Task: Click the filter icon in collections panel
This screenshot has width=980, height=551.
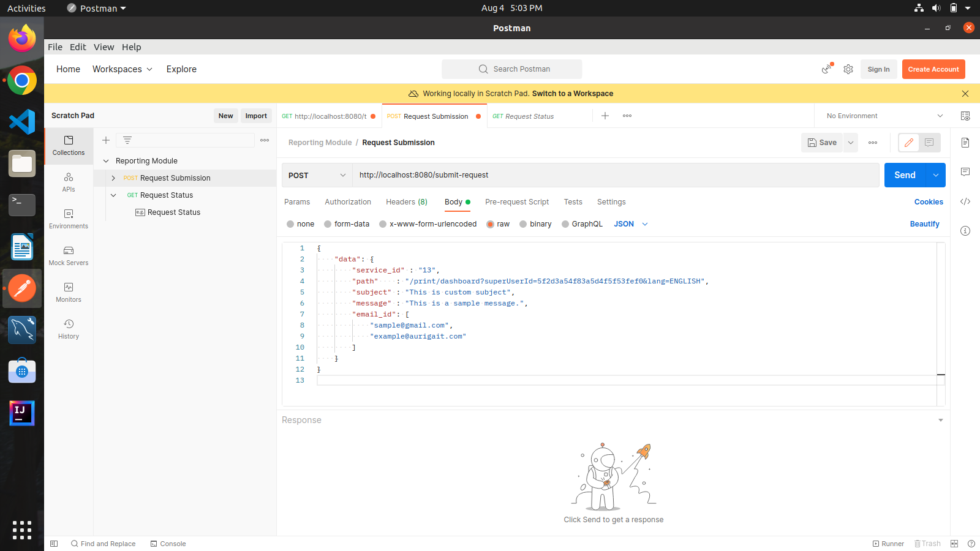Action: coord(127,140)
